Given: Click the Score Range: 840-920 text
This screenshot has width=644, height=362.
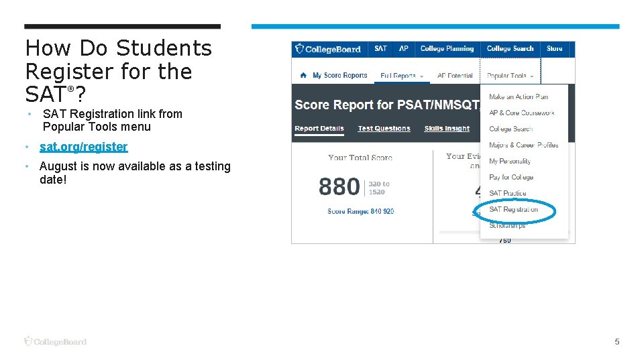Looking at the screenshot, I should [361, 211].
